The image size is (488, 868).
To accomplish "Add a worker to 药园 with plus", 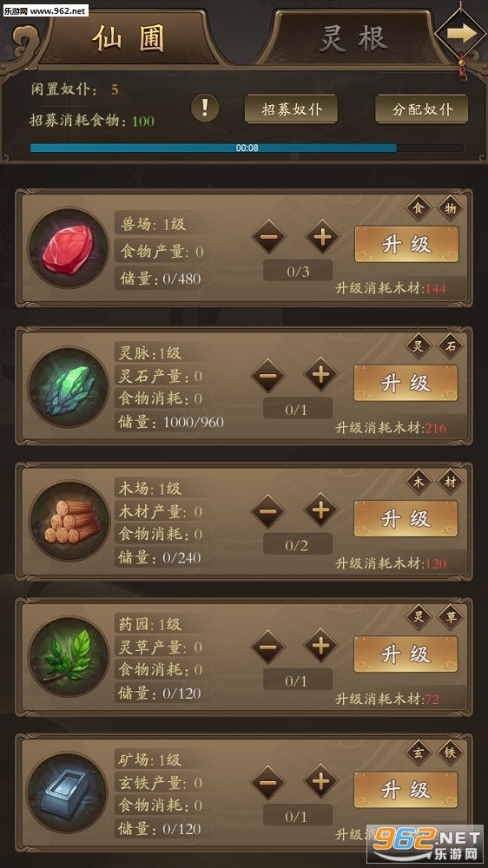I will 320,646.
